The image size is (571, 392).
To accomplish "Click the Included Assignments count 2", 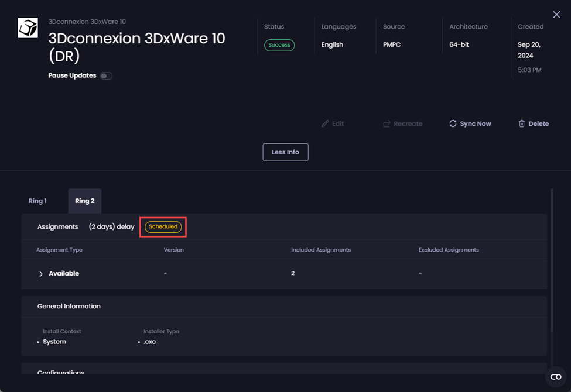I will [293, 274].
